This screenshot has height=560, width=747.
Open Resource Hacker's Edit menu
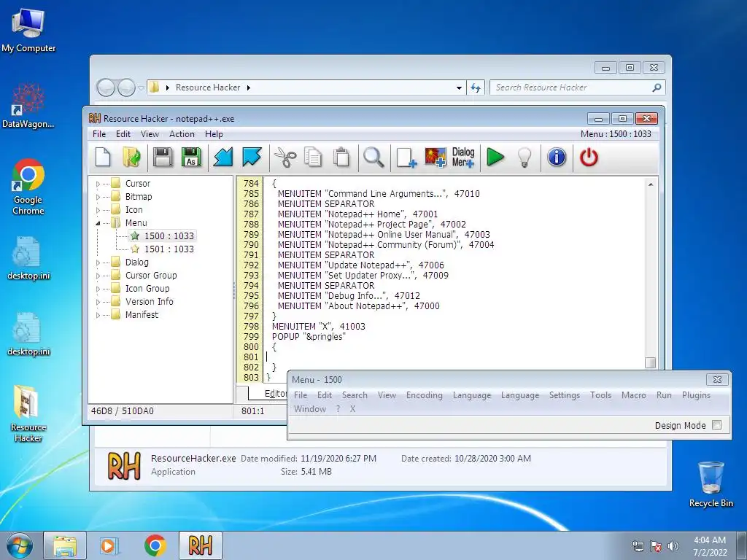(123, 134)
